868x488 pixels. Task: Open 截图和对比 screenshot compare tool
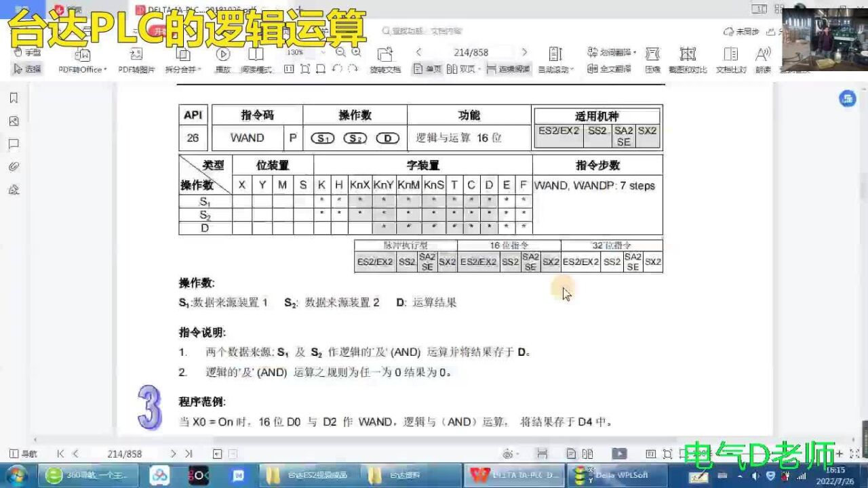point(688,60)
